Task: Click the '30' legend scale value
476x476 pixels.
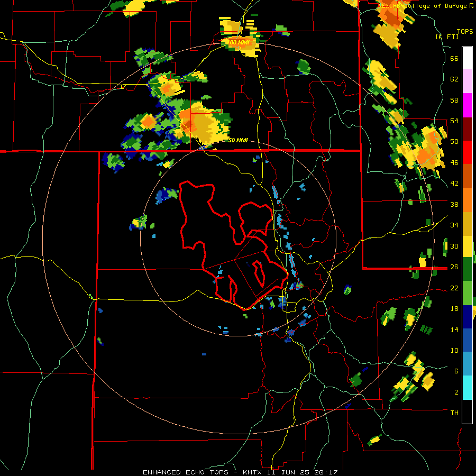Action: click(x=454, y=246)
